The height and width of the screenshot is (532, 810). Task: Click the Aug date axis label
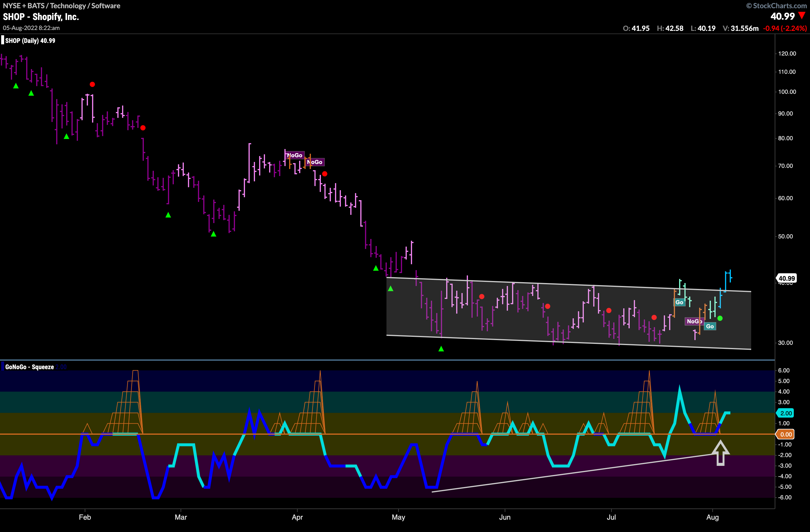(x=712, y=517)
